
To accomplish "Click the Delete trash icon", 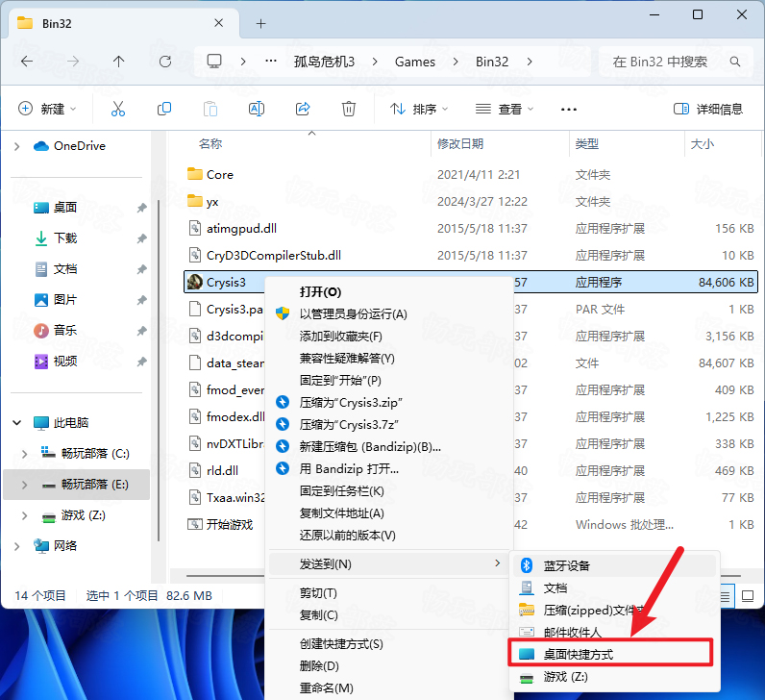I will pyautogui.click(x=348, y=109).
